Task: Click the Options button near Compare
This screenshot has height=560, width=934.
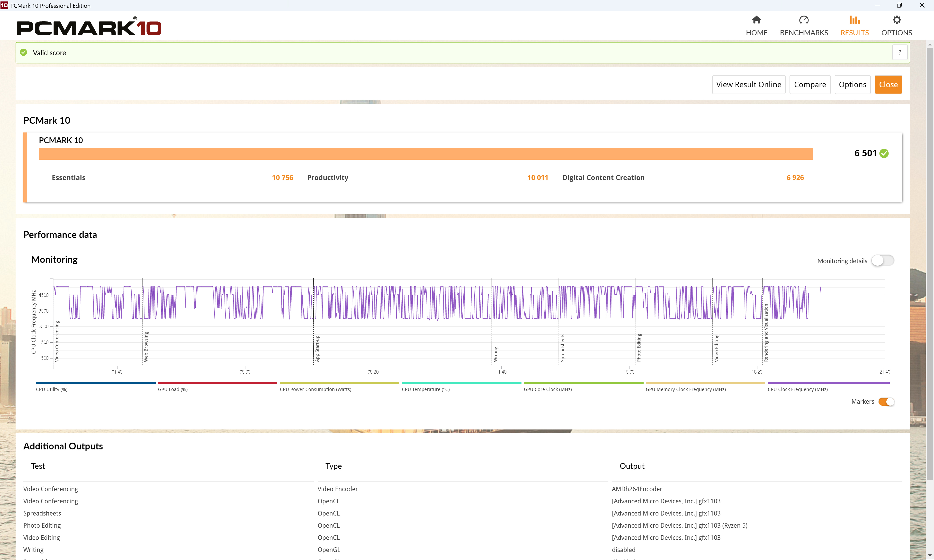Action: [852, 85]
